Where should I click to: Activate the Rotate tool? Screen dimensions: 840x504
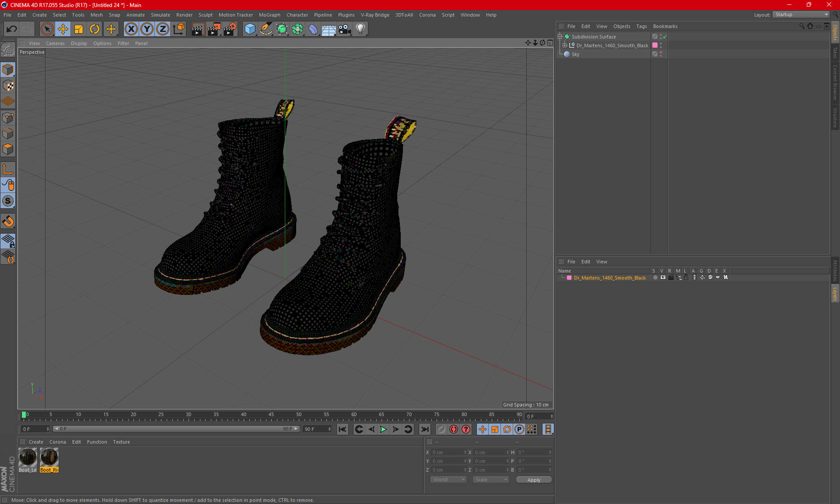tap(94, 29)
